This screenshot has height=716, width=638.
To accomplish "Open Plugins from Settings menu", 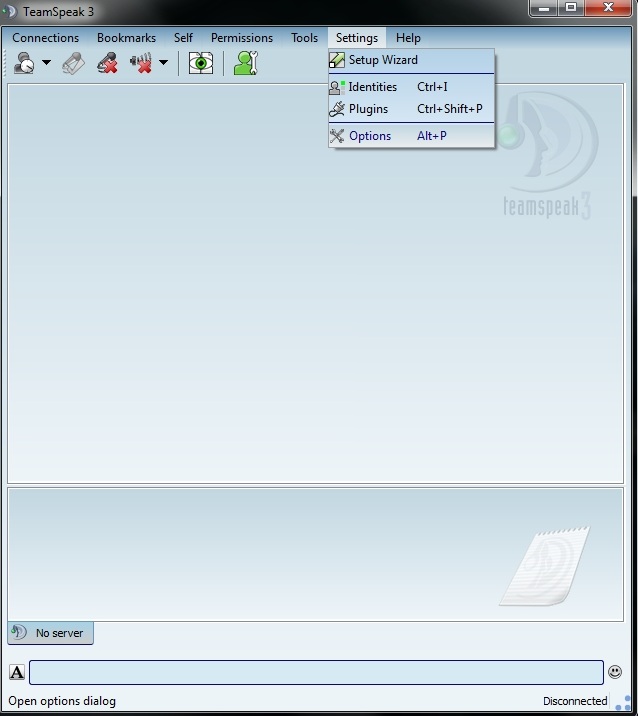I will click(411, 109).
